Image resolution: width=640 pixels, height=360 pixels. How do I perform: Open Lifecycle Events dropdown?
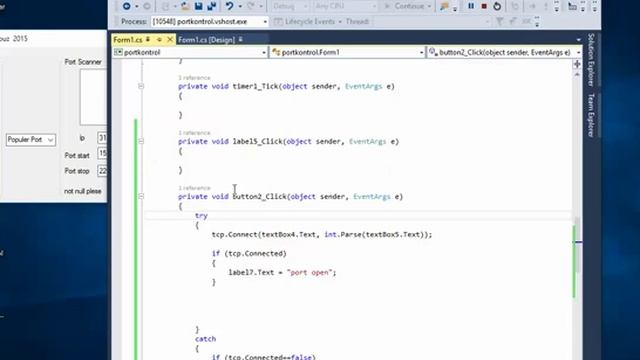tap(308, 22)
